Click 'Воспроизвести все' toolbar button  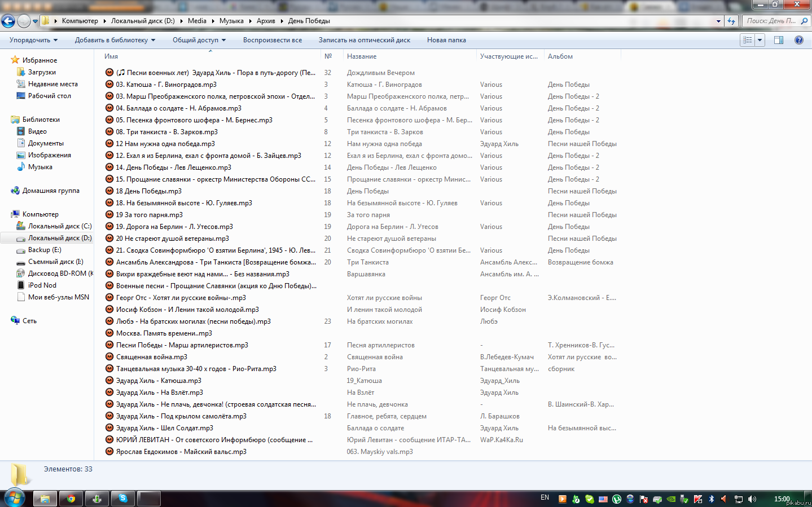click(x=273, y=40)
